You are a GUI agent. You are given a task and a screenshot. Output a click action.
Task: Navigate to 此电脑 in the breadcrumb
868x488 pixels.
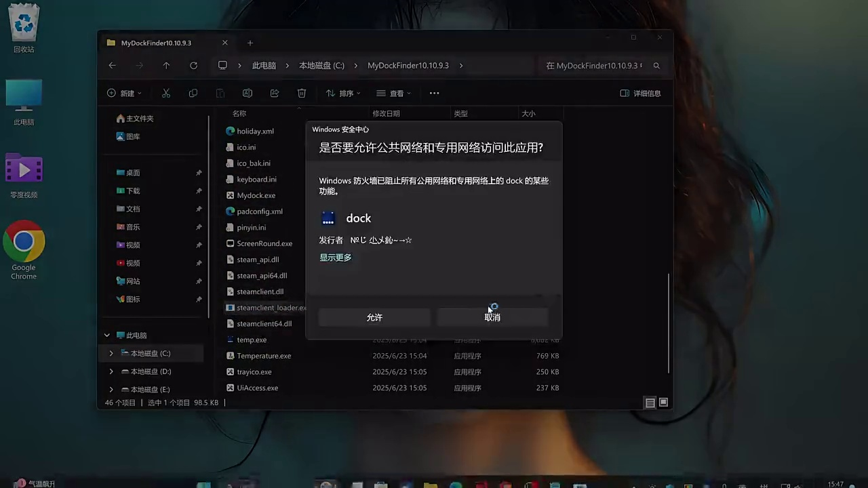click(264, 66)
